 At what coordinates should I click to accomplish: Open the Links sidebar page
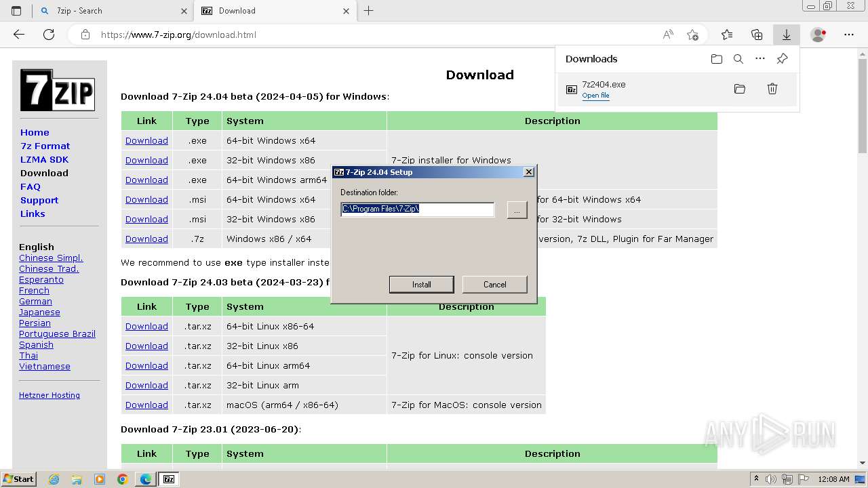coord(33,213)
